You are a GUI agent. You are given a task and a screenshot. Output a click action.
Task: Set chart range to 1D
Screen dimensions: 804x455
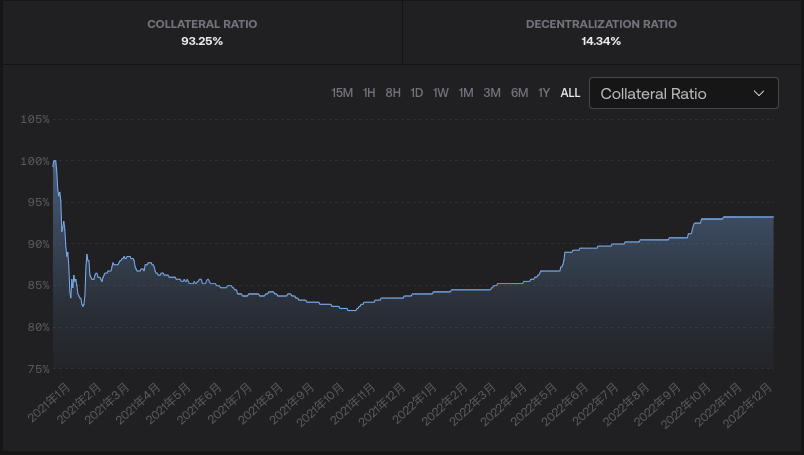click(x=416, y=93)
